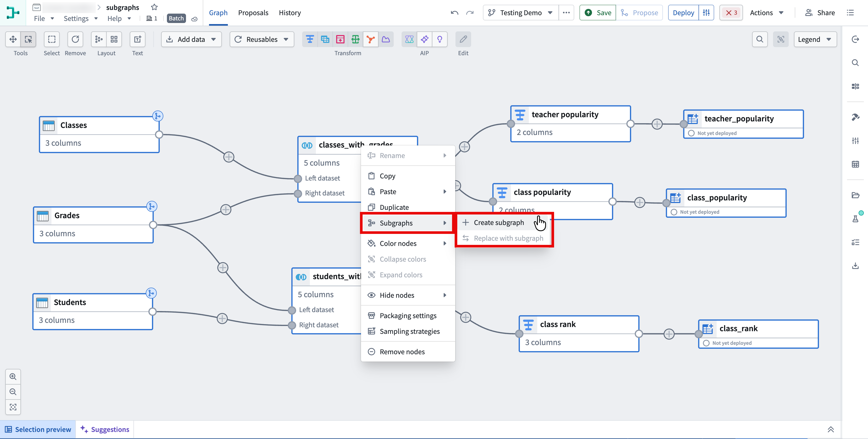The width and height of the screenshot is (868, 439).
Task: Click the Save button
Action: (598, 13)
